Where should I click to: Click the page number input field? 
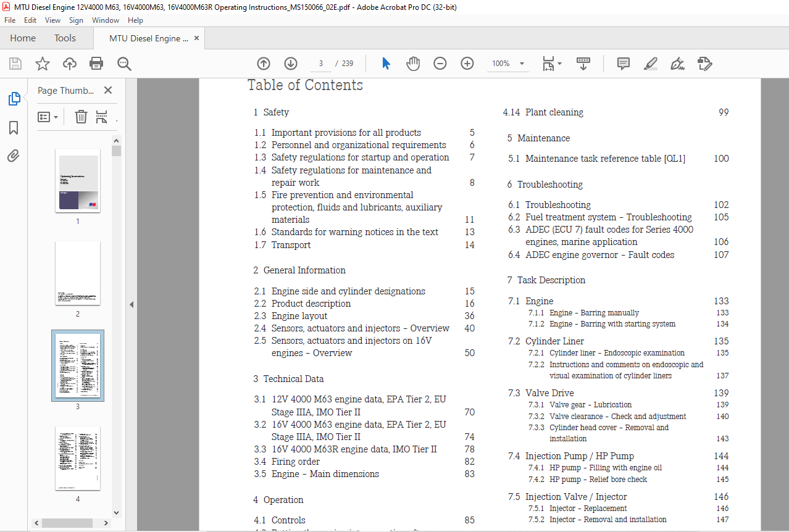pos(321,64)
